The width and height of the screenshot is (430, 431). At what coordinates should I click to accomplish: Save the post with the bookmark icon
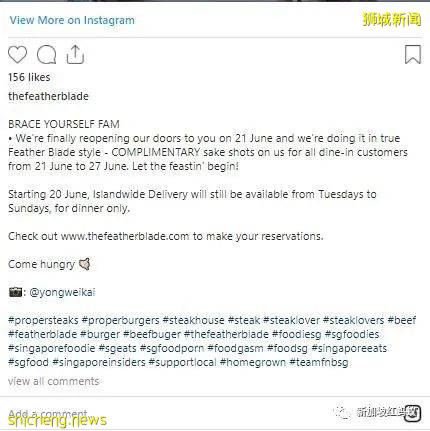(413, 54)
